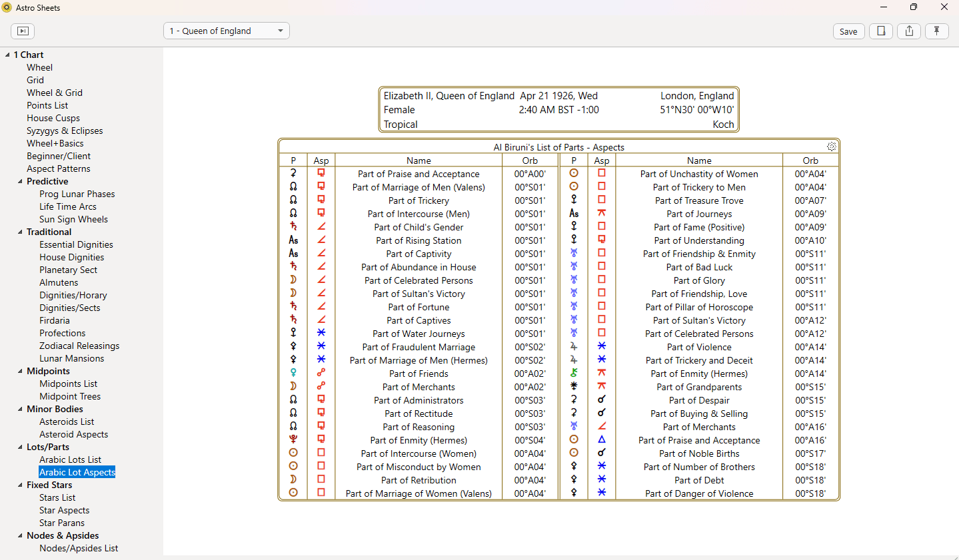Open the chart selector dropdown Queen of England
This screenshot has width=959, height=560.
pyautogui.click(x=227, y=31)
